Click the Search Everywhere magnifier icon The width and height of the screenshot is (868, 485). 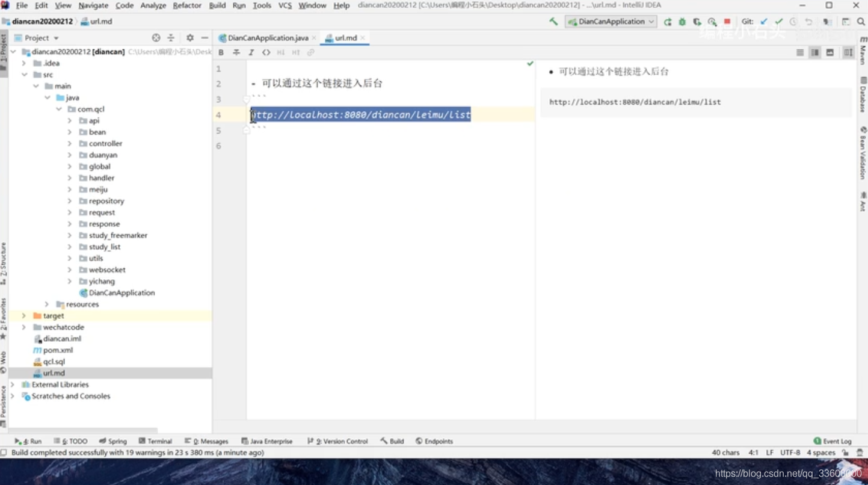click(861, 22)
